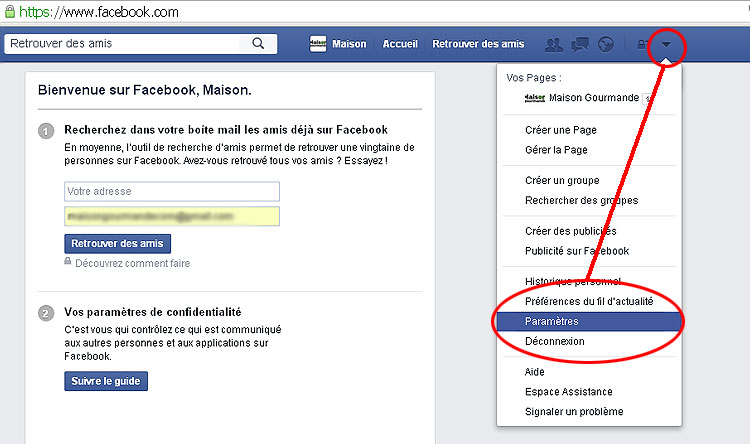Click Retrouver des amis in top bar
The height and width of the screenshot is (444, 750).
[x=478, y=44]
